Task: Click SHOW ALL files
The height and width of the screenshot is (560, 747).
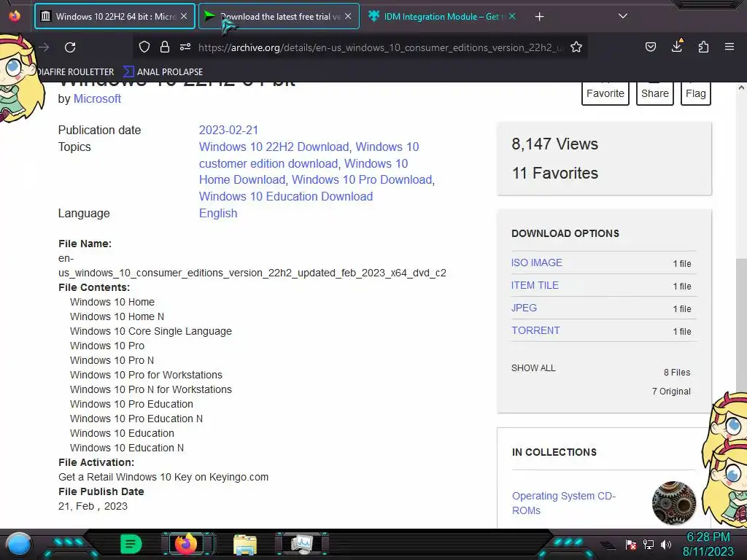Action: pos(533,367)
